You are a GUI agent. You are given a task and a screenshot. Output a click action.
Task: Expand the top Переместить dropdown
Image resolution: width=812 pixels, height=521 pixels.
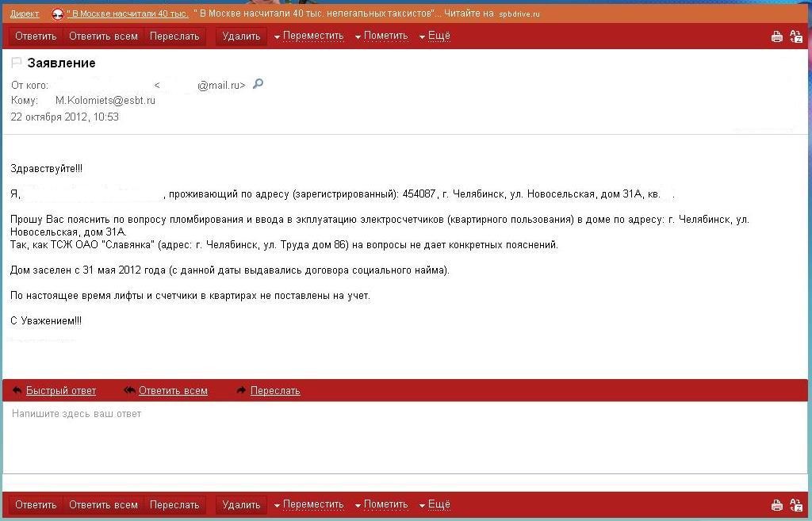(308, 36)
